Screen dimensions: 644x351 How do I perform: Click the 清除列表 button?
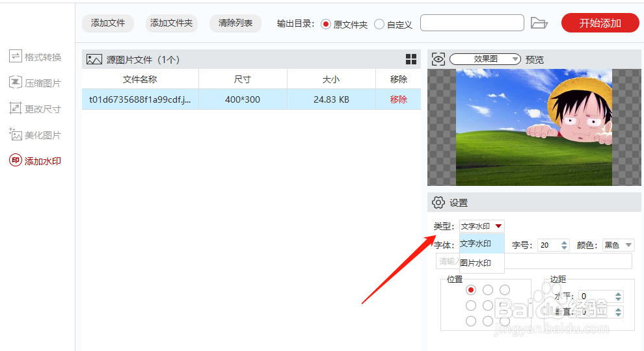pos(235,23)
